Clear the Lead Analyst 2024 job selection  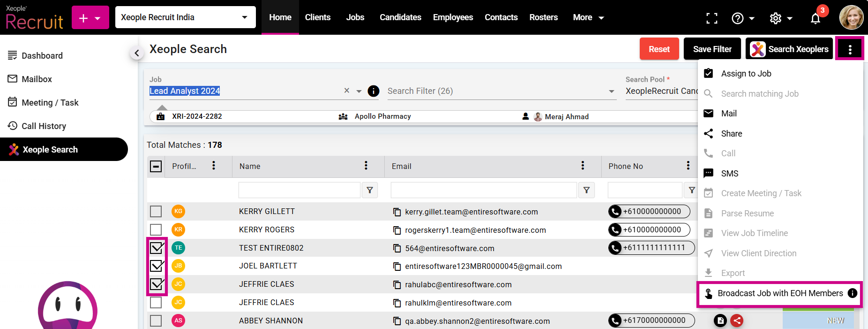347,91
